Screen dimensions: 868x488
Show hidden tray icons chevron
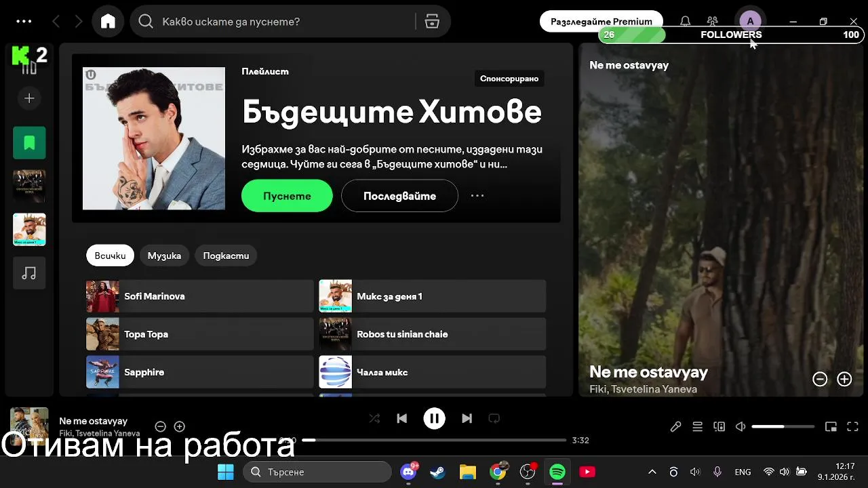(x=652, y=472)
